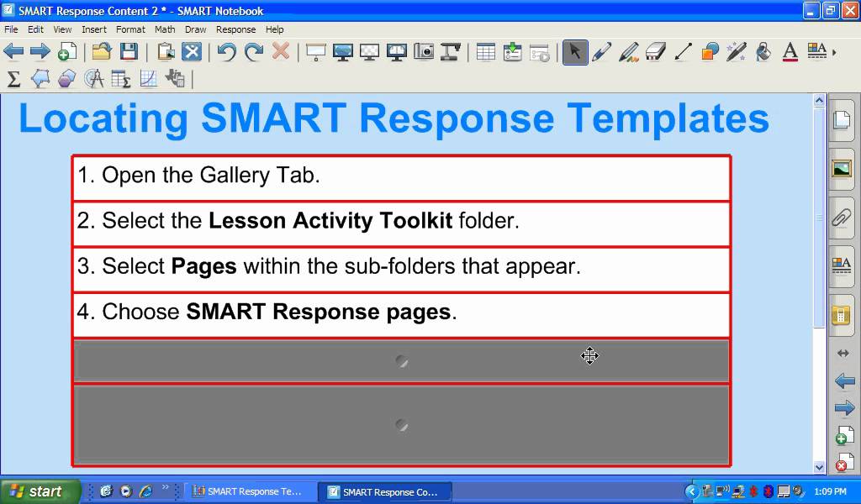
Task: Open a file with the folder icon
Action: (x=102, y=52)
